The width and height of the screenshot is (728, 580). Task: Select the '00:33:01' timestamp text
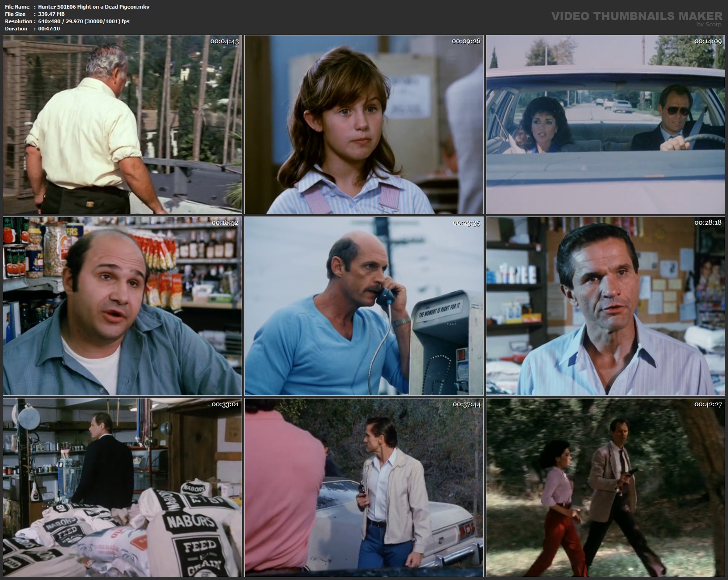click(x=224, y=404)
